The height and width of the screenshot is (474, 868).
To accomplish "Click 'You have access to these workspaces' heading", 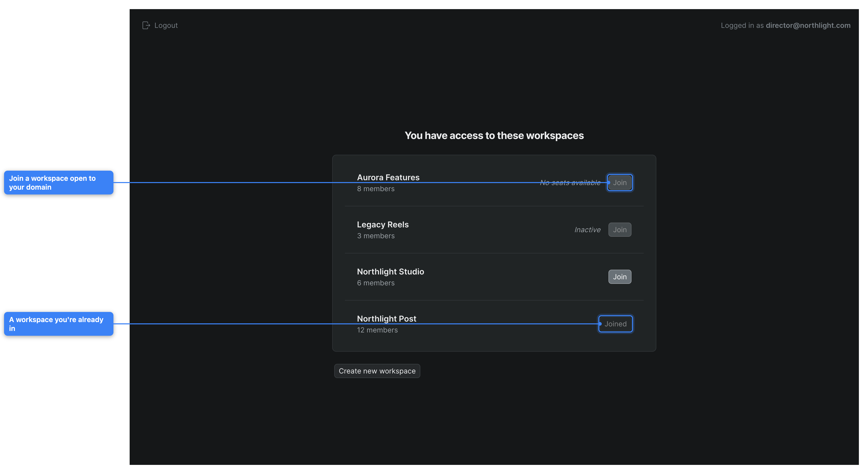I will 494,135.
